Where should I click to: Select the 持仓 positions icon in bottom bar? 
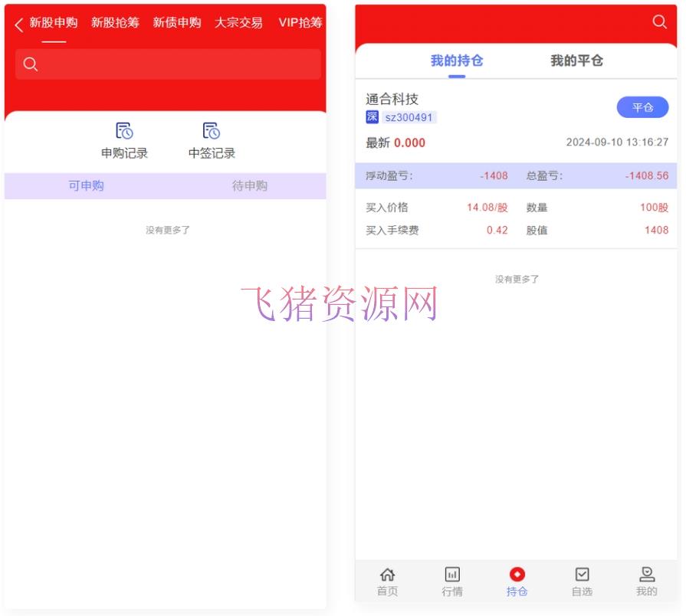pos(517,581)
